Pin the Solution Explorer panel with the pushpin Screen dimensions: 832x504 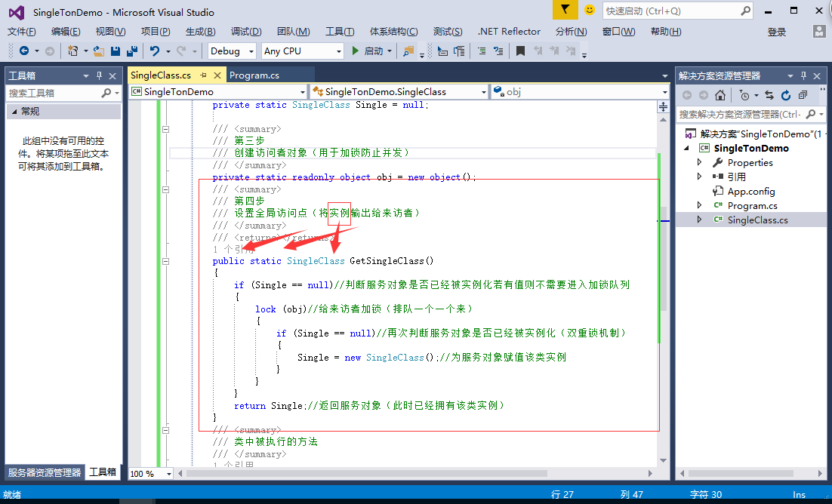click(x=803, y=76)
